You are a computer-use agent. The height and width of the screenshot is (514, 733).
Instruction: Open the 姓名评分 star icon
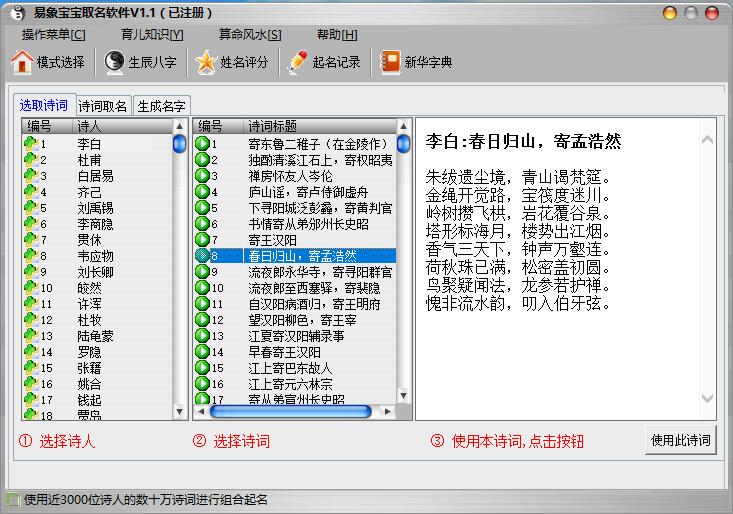pyautogui.click(x=206, y=62)
